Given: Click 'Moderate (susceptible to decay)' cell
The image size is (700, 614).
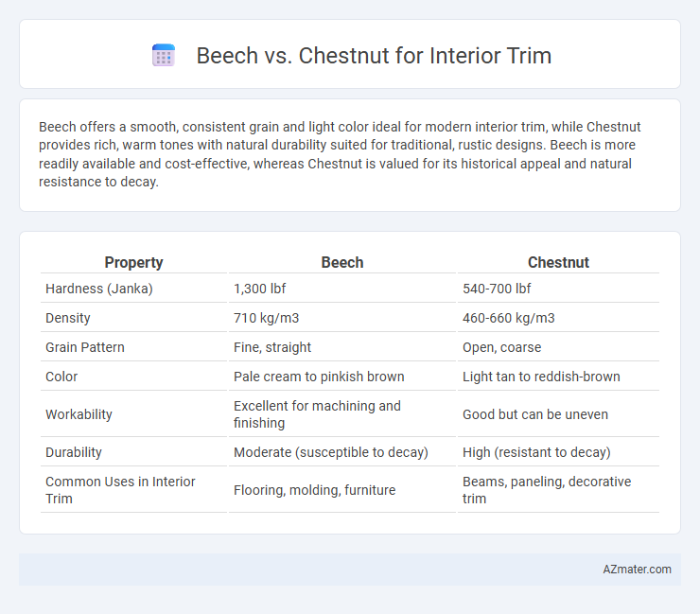Looking at the screenshot, I should pyautogui.click(x=331, y=452).
